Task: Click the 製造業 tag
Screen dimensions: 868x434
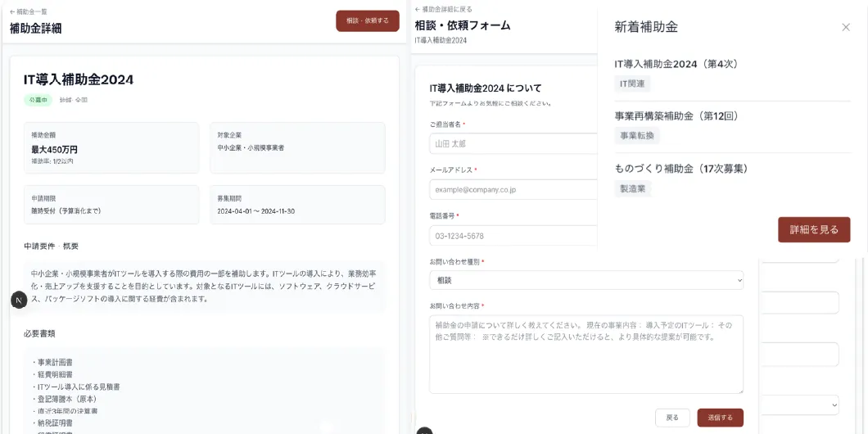Action: 632,188
